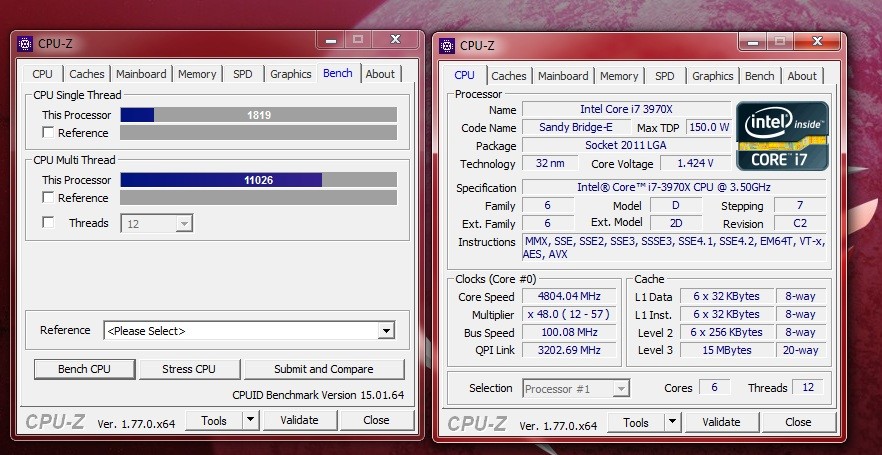This screenshot has width=882, height=455.
Task: Click Validate button in Bench window
Action: [x=300, y=420]
